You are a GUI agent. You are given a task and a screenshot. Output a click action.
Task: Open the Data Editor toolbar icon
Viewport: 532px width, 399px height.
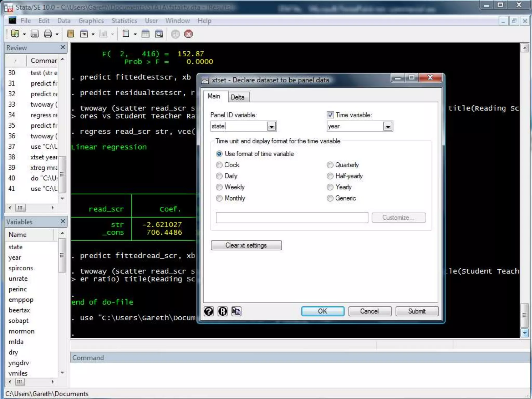click(145, 34)
